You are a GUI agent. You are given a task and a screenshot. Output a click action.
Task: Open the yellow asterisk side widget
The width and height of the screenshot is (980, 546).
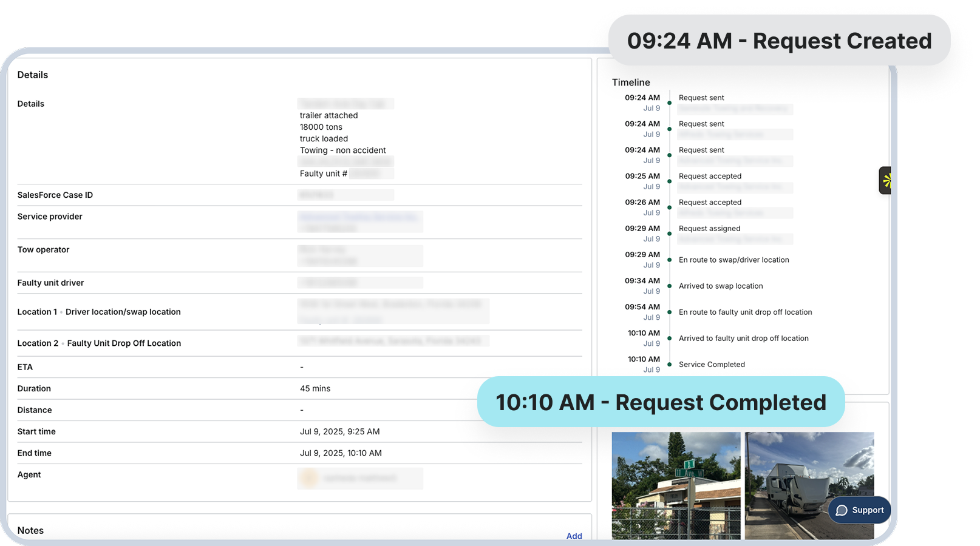pyautogui.click(x=885, y=180)
